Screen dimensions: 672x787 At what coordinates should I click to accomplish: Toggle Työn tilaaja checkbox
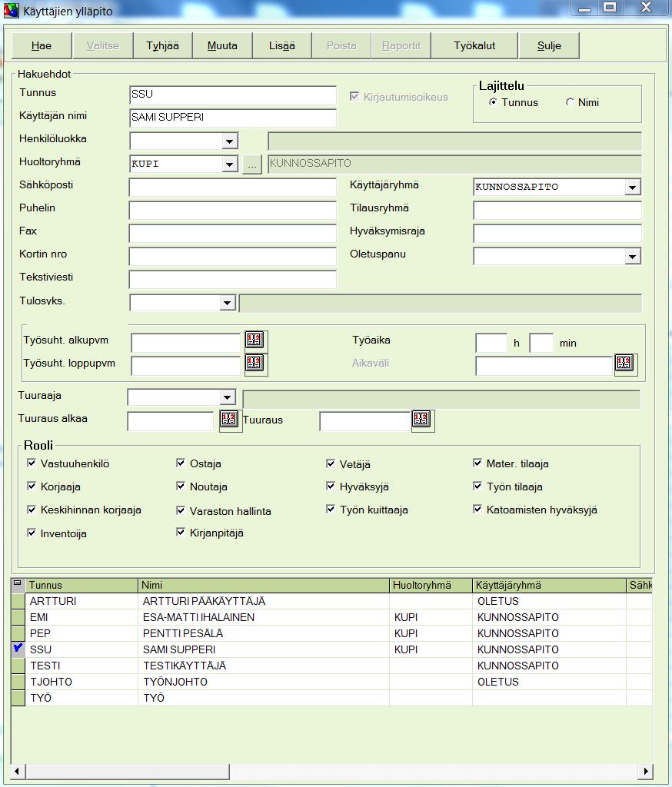coord(477,486)
